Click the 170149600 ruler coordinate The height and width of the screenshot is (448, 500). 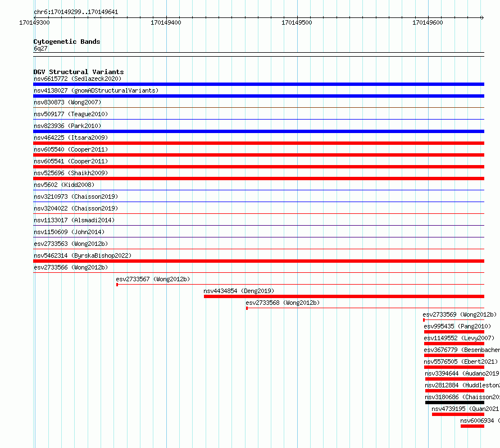pyautogui.click(x=428, y=22)
